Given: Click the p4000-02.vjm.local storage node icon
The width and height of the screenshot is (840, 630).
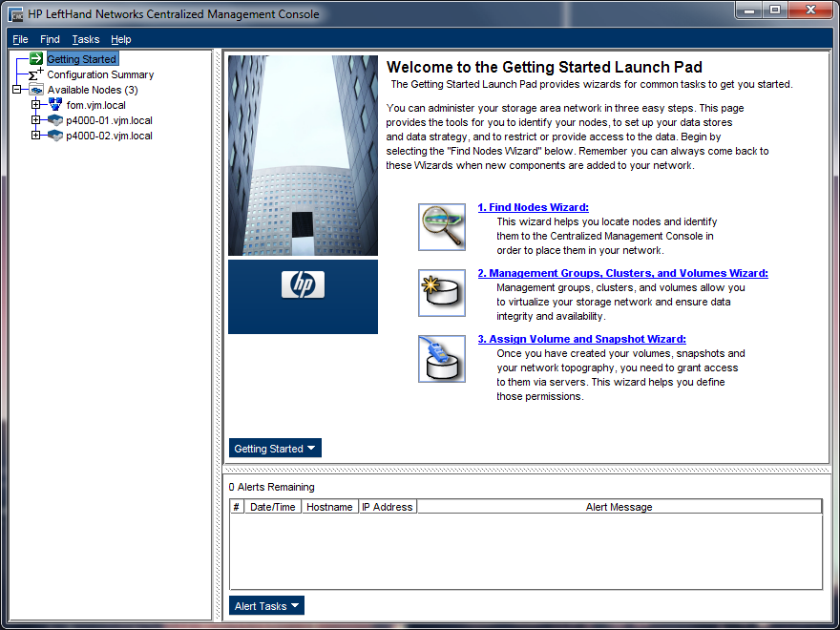Looking at the screenshot, I should [55, 136].
